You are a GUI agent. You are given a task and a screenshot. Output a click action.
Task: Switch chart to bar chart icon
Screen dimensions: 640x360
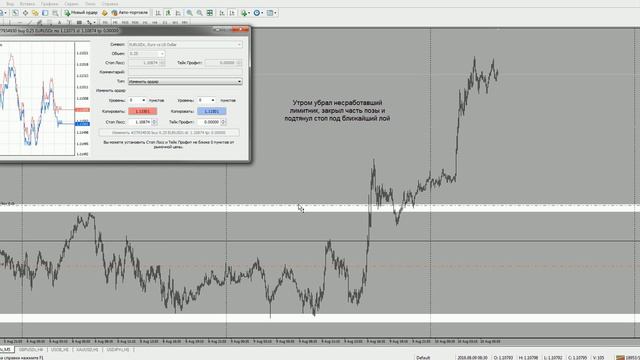(x=158, y=13)
